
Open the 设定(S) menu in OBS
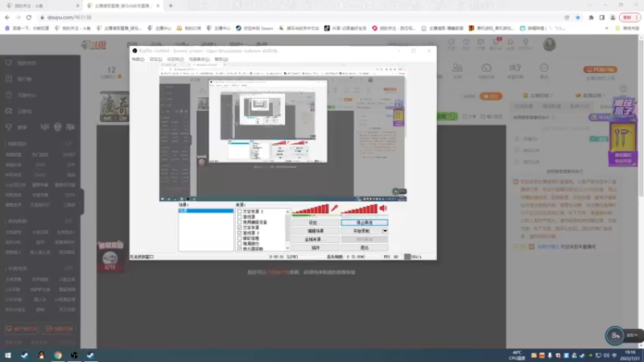coord(155,59)
